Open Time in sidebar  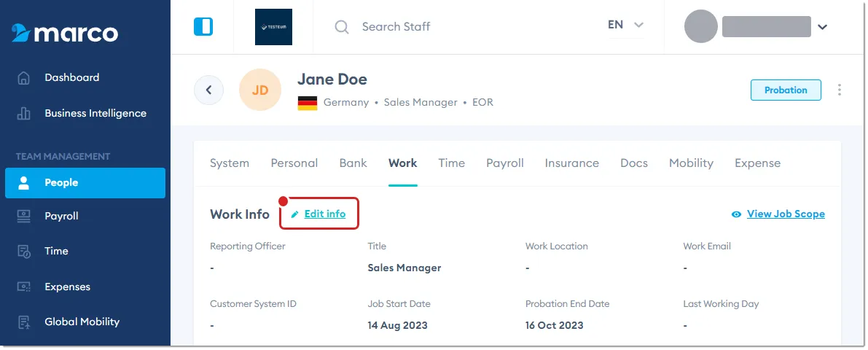click(56, 252)
